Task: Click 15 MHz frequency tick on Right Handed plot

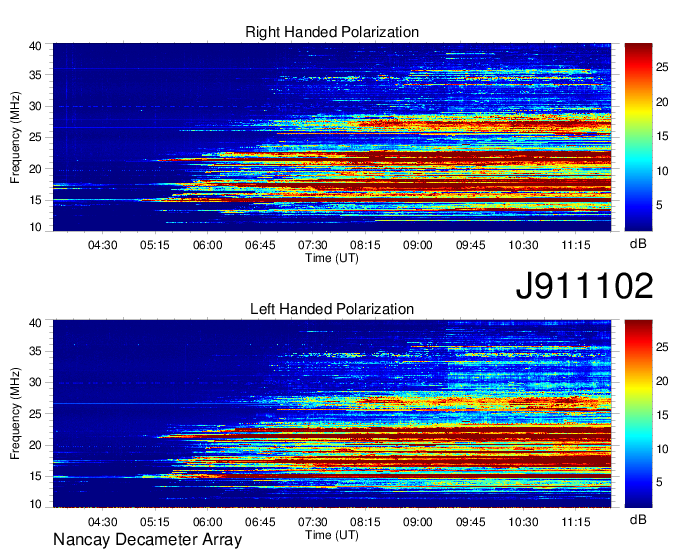Action: 36,200
